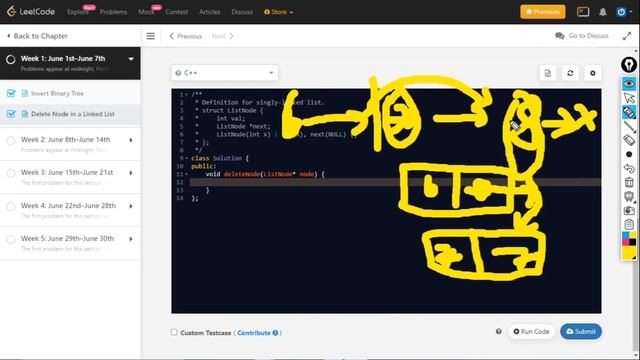Click the Week 1 progress circle
The height and width of the screenshot is (360, 640).
coord(11,60)
